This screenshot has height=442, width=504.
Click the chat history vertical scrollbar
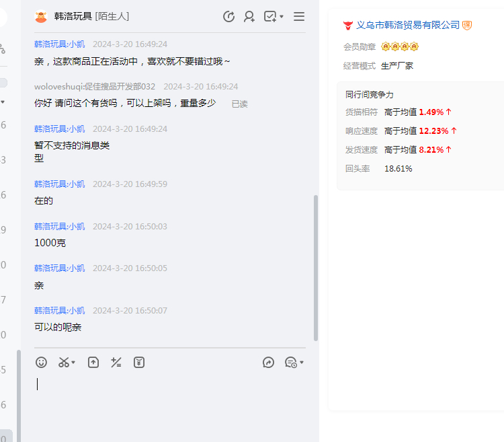click(316, 269)
